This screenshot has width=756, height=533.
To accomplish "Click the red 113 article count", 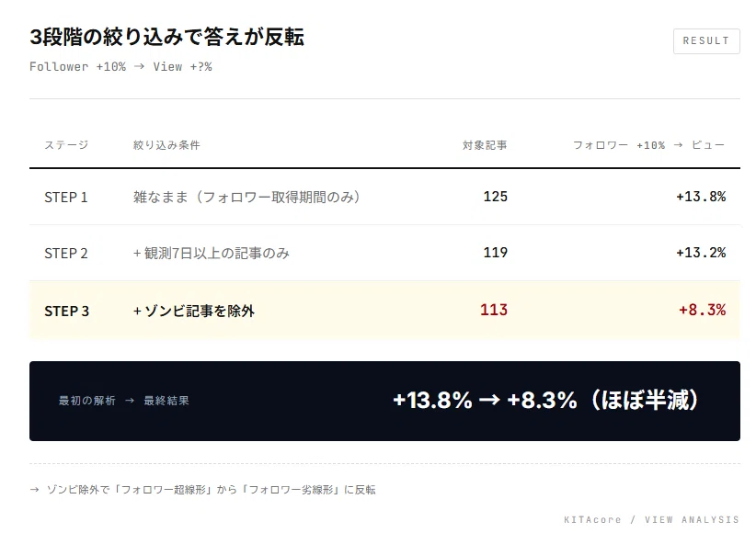I will pyautogui.click(x=494, y=310).
